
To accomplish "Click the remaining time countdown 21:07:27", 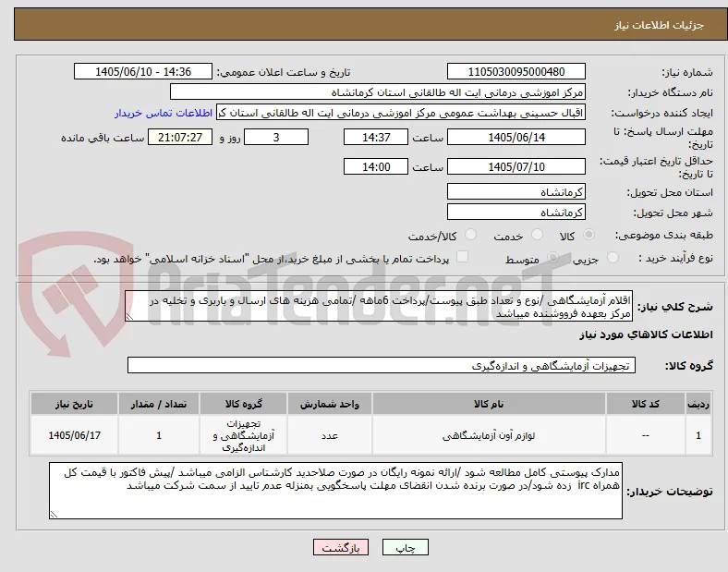I will 180,138.
